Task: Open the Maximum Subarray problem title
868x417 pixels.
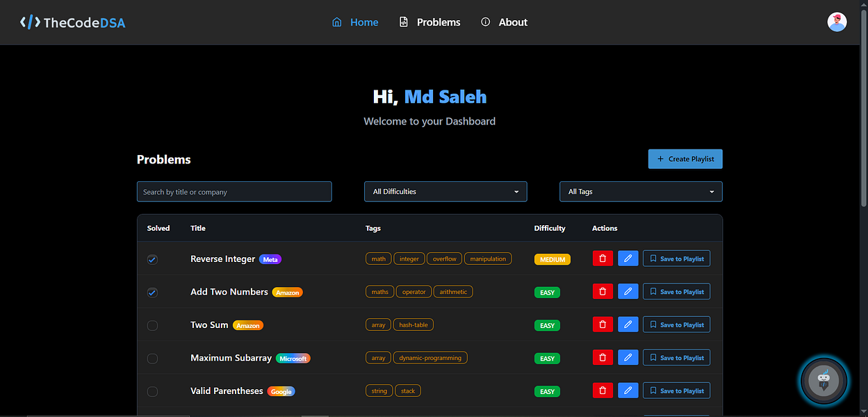Action: tap(231, 358)
